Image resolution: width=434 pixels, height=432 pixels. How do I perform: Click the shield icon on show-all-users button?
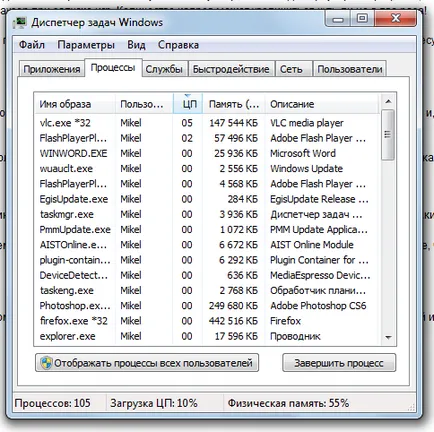46,363
